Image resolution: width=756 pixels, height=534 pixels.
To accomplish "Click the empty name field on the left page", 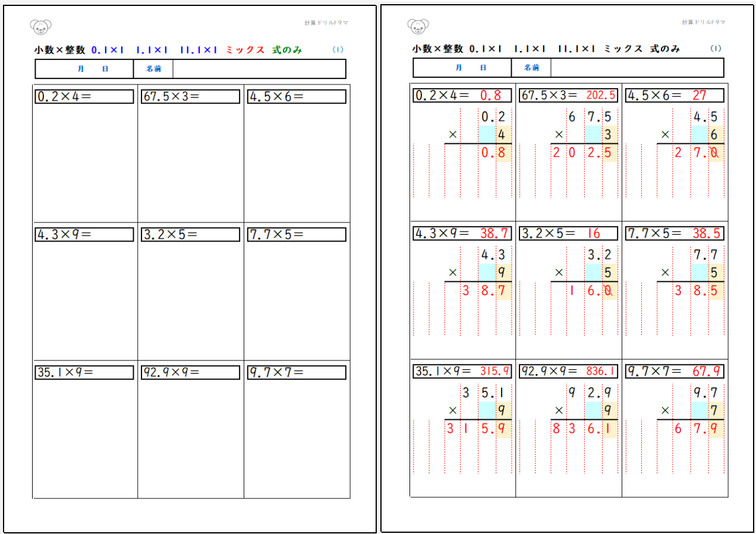I will click(x=259, y=69).
